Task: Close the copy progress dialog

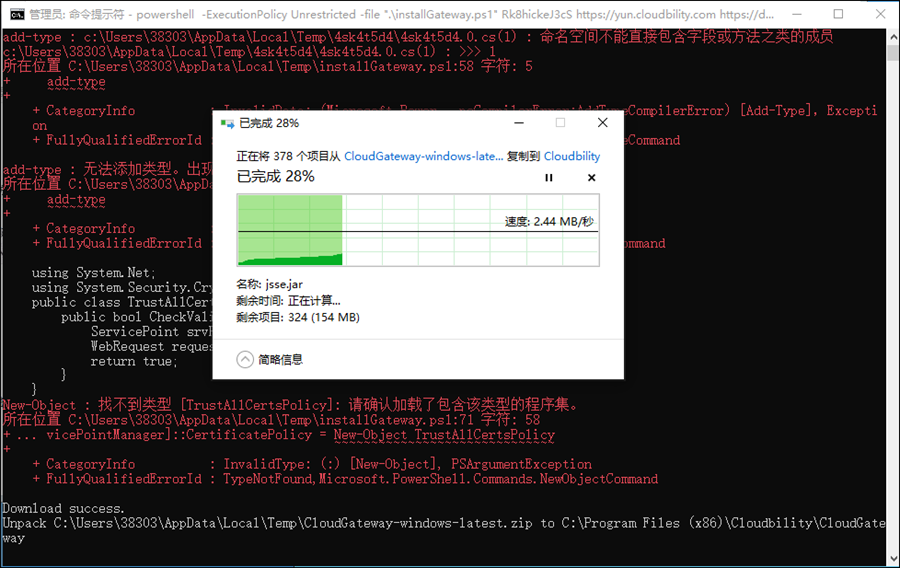Action: (x=602, y=123)
